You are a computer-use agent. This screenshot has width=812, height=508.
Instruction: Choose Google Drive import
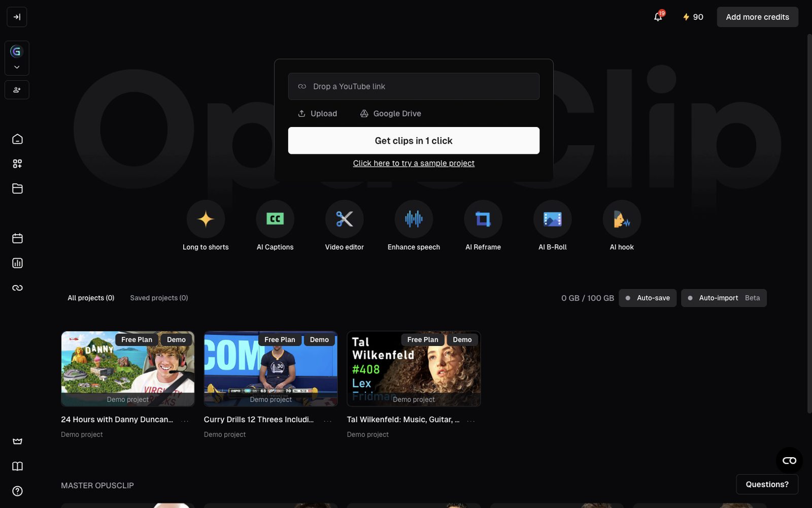pyautogui.click(x=391, y=113)
